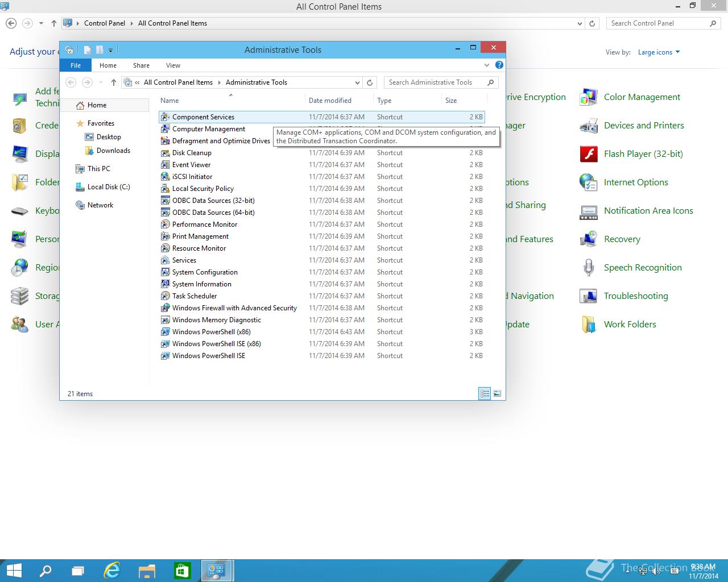
Task: Open the Troubleshooting icon in Control Panel
Action: point(588,296)
